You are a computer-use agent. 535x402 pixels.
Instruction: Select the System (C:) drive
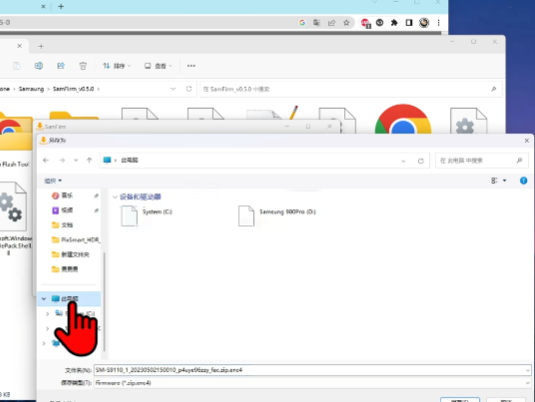click(x=147, y=215)
